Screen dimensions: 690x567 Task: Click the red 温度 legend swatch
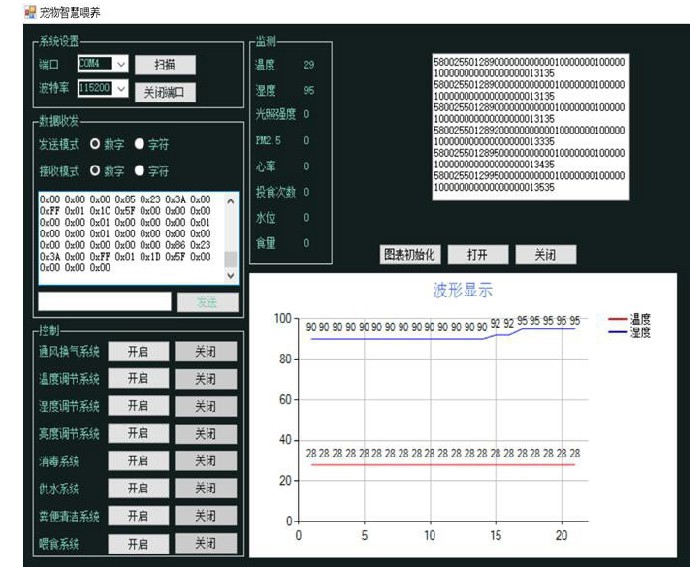(x=617, y=319)
